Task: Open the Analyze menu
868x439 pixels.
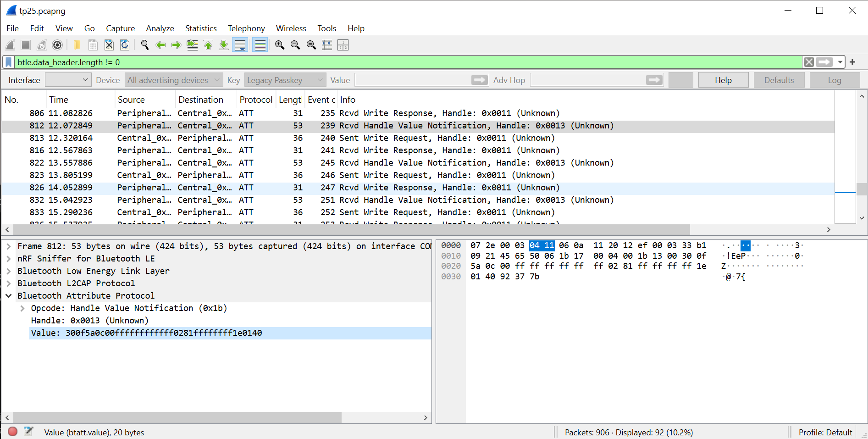Action: (160, 28)
